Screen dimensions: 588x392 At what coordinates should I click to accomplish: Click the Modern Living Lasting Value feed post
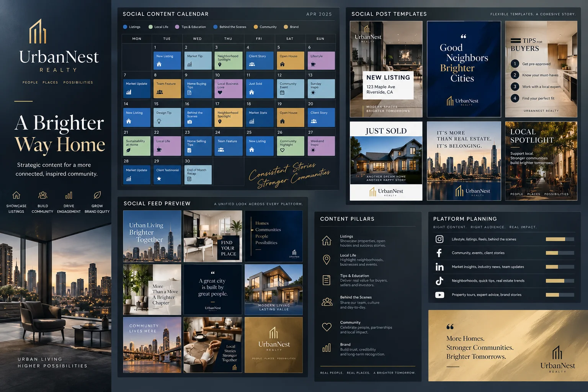click(274, 289)
